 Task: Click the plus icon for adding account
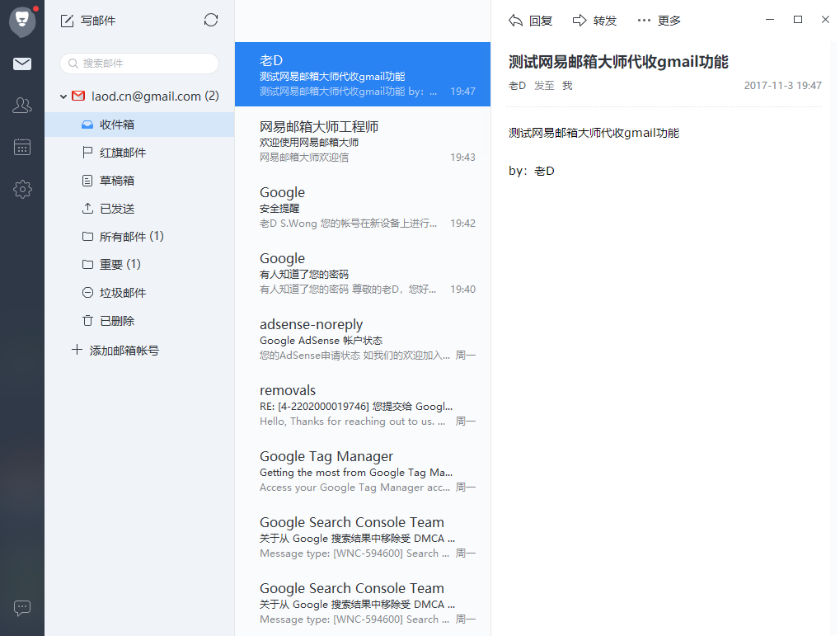77,350
